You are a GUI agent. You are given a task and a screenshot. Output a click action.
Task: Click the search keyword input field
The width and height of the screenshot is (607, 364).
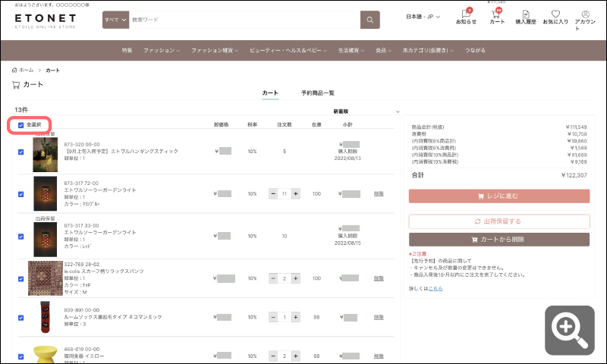[245, 20]
